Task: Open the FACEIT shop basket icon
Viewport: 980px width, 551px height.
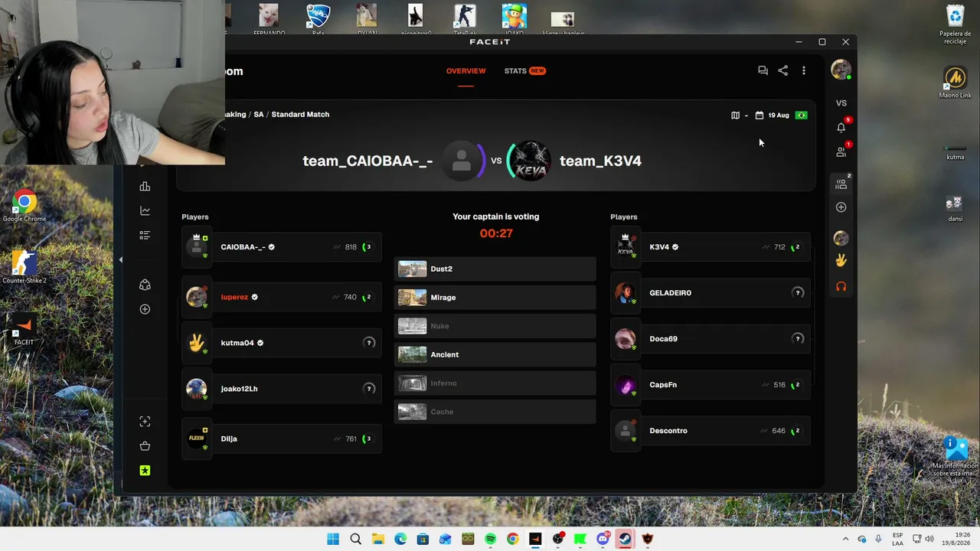Action: [145, 446]
